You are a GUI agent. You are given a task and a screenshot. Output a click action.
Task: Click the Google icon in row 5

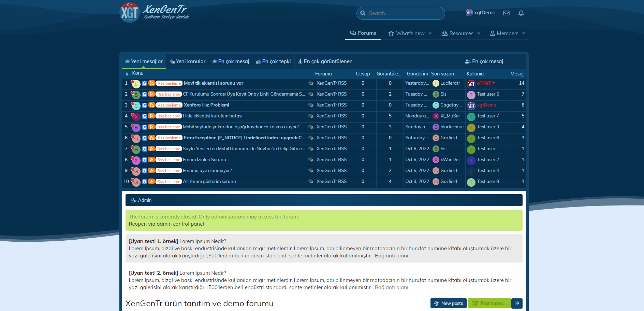point(145,127)
